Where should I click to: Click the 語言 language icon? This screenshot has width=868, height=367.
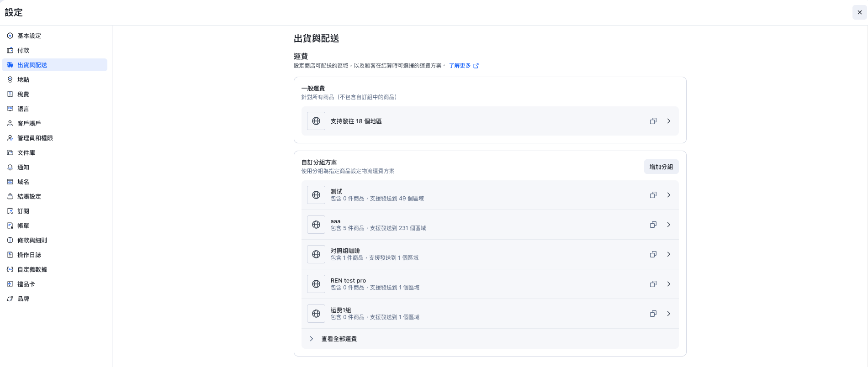(10, 109)
